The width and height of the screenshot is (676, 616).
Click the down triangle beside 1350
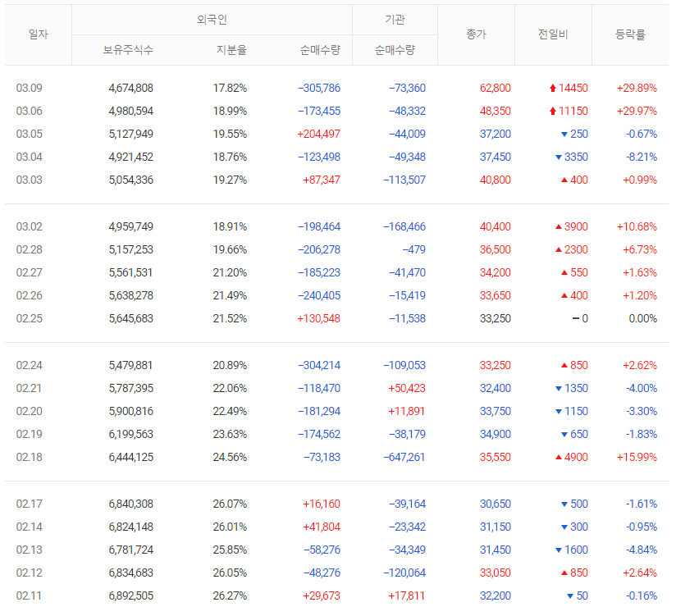tap(559, 389)
